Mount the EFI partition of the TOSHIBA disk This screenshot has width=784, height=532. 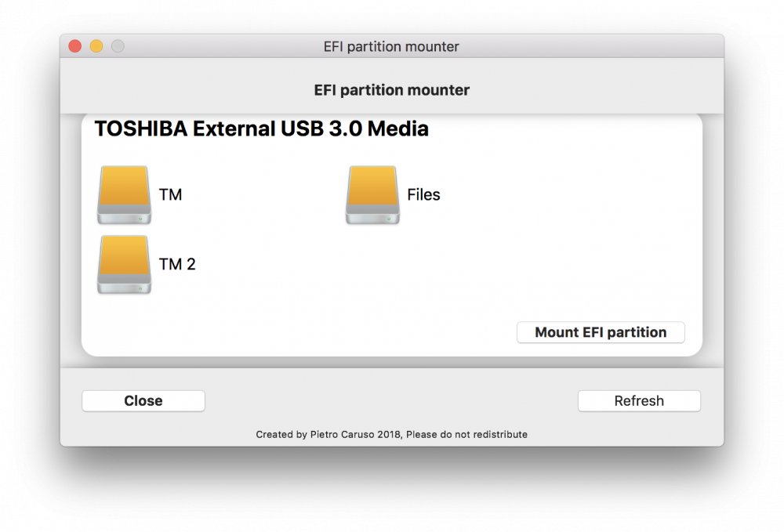pos(601,332)
